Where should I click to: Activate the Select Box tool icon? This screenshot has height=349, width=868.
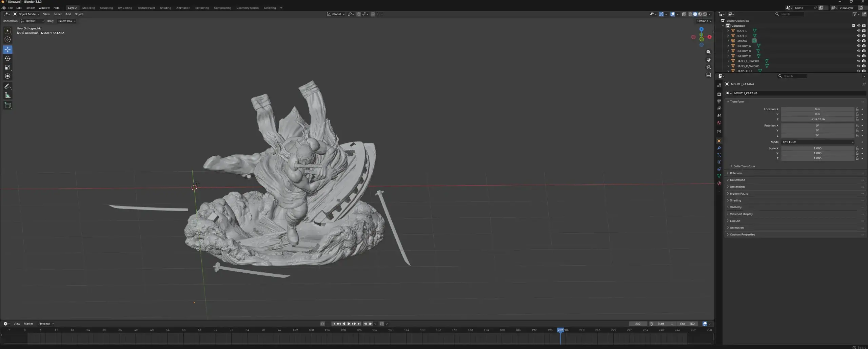click(7, 31)
